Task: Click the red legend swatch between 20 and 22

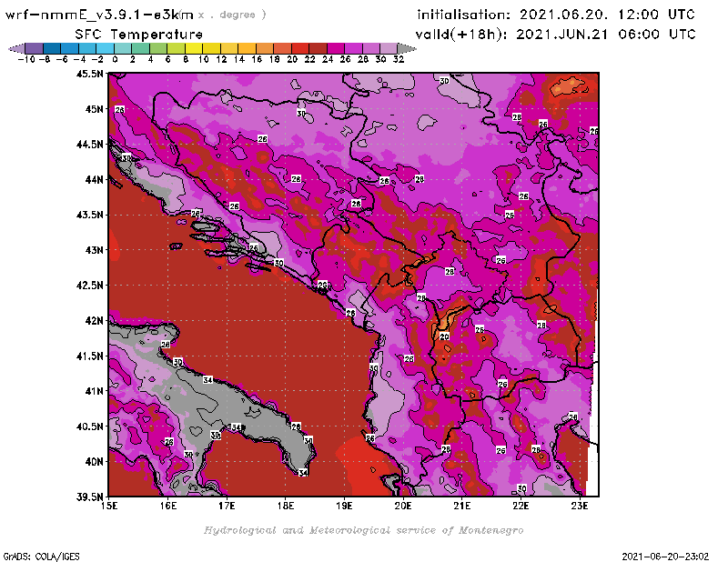Action: tap(300, 49)
